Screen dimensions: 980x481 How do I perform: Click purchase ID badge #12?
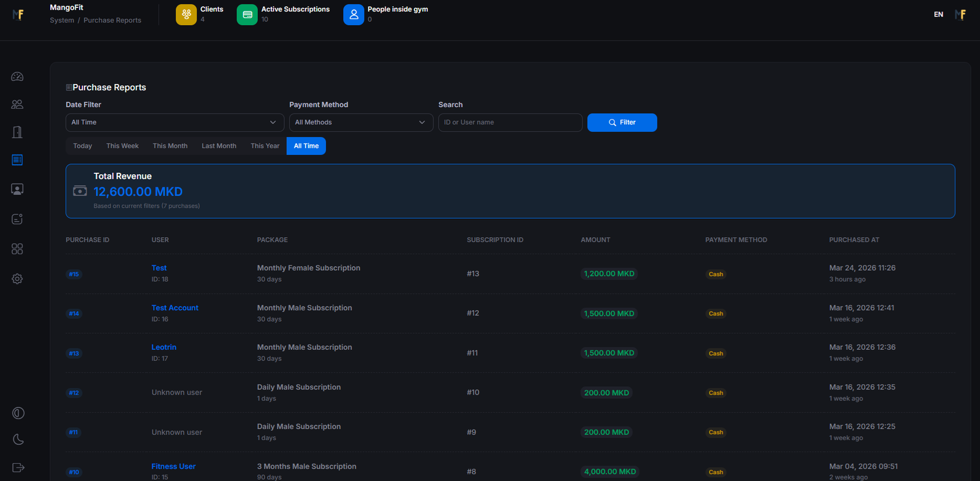[x=73, y=393]
